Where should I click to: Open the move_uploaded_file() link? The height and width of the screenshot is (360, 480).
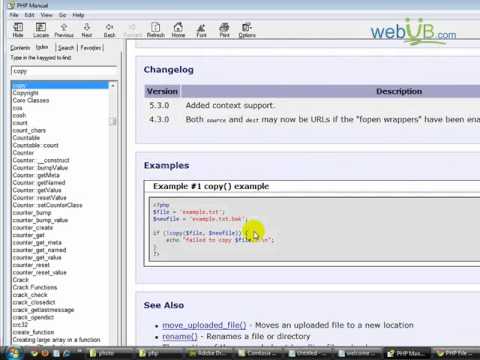[204, 325]
